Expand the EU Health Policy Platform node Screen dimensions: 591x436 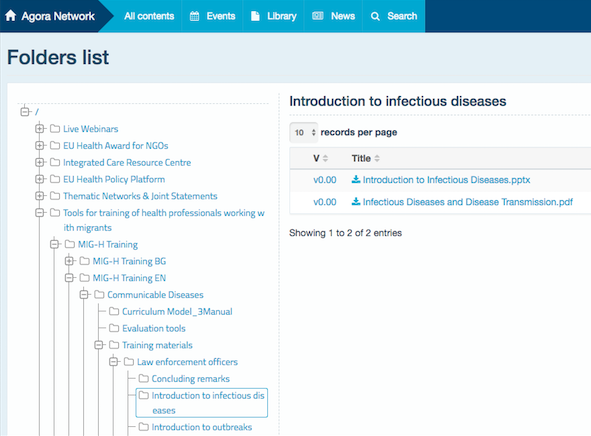tap(40, 179)
